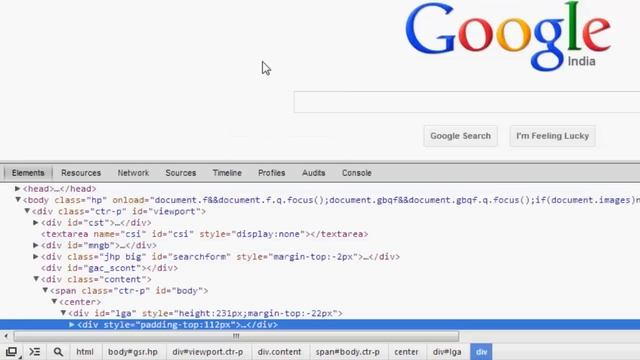Viewport: 640px width, 360px height.
Task: Select body#gsr.hp breadcrumb
Action: 133,352
